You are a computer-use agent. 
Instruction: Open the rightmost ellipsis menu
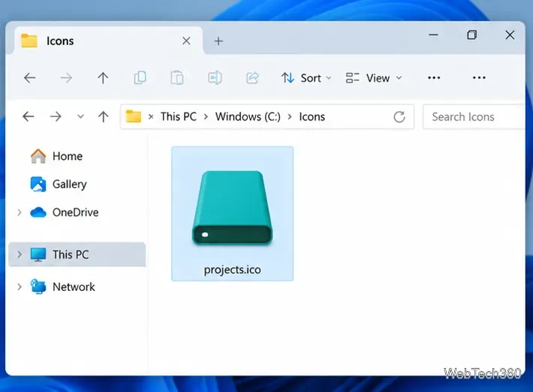[x=479, y=78]
